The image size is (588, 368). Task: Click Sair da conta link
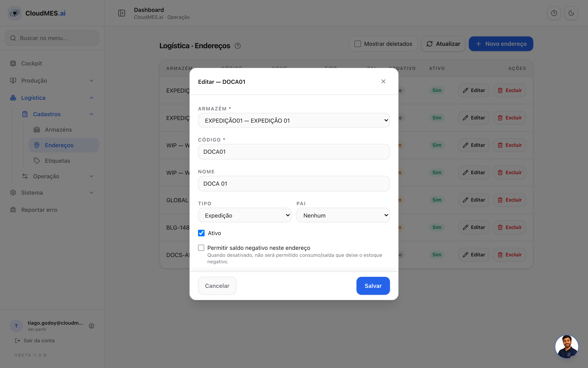(x=35, y=340)
